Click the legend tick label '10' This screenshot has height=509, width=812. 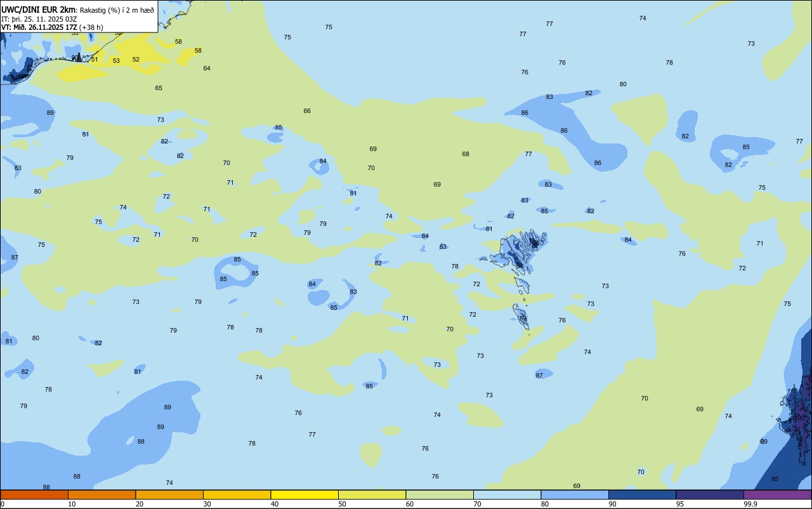click(x=72, y=504)
